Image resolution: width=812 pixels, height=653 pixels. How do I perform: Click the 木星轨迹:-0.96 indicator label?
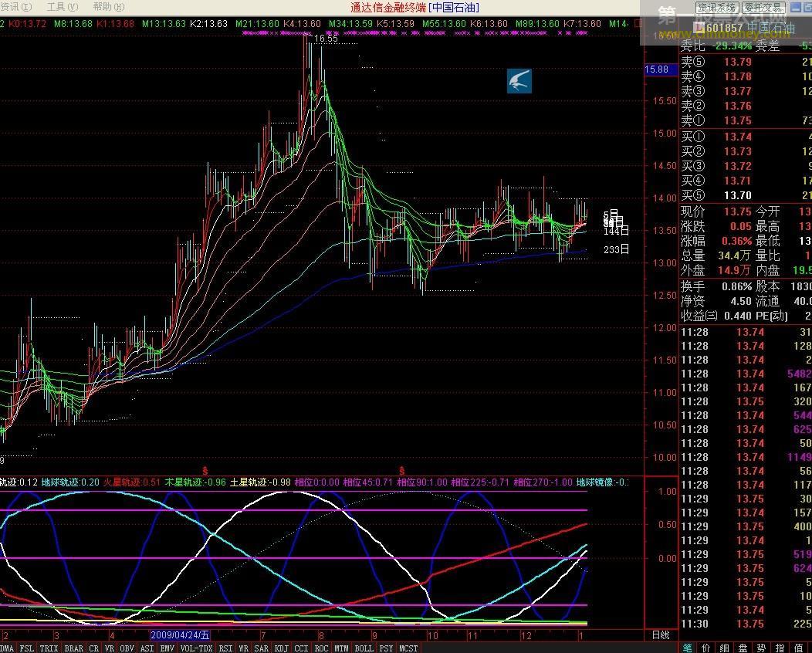(195, 482)
